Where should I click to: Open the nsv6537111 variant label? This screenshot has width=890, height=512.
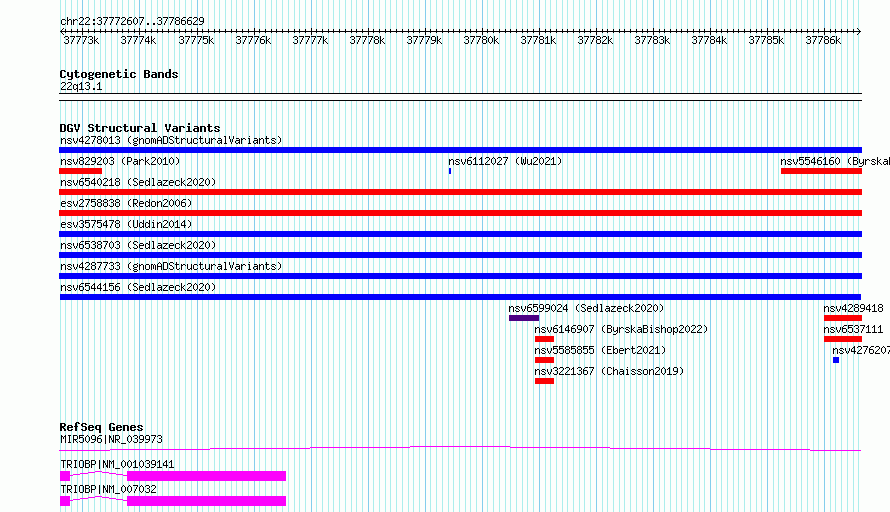[853, 329]
